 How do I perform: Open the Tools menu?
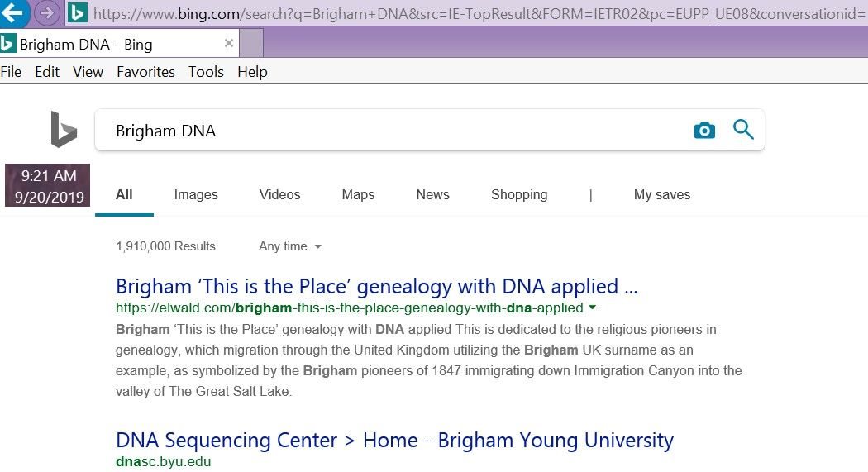[206, 72]
